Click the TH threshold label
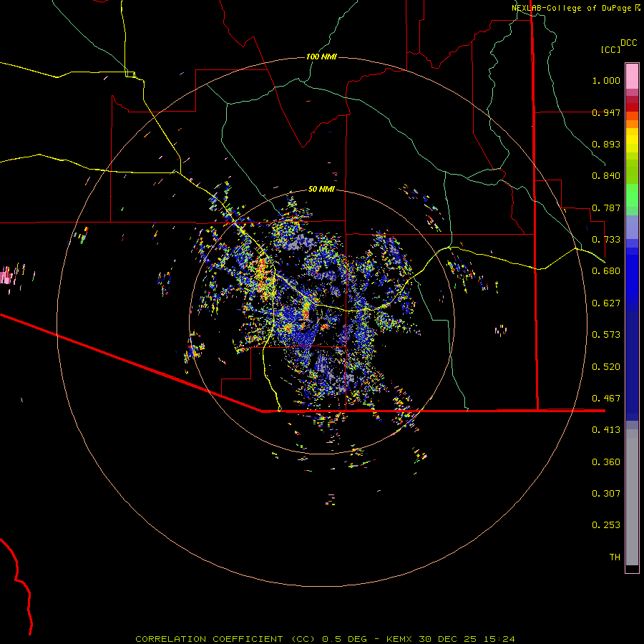The height and width of the screenshot is (644, 644). 615,557
